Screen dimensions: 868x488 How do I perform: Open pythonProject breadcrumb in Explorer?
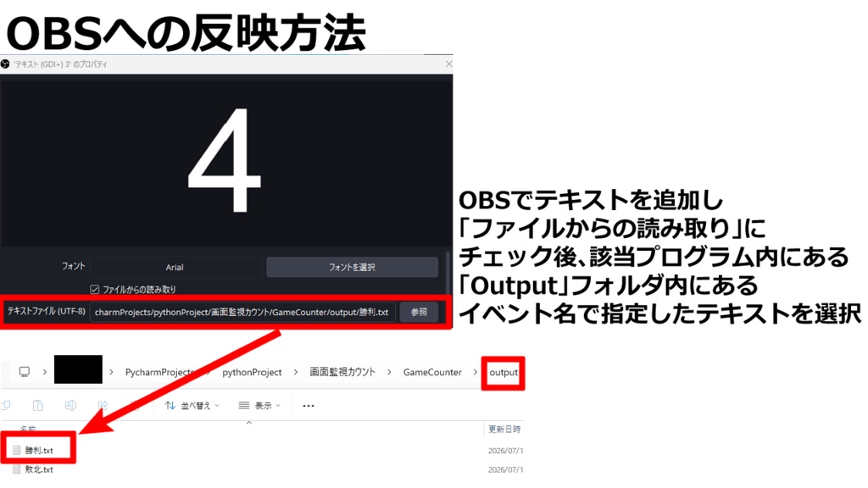[x=252, y=373]
